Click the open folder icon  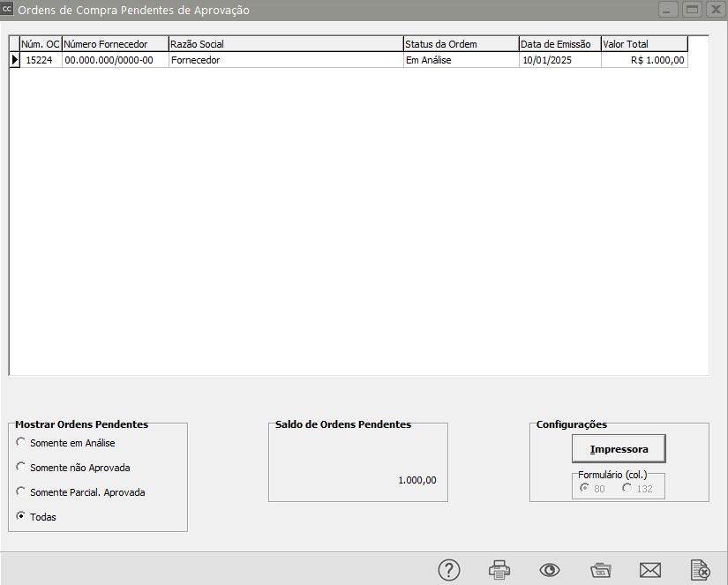[600, 570]
